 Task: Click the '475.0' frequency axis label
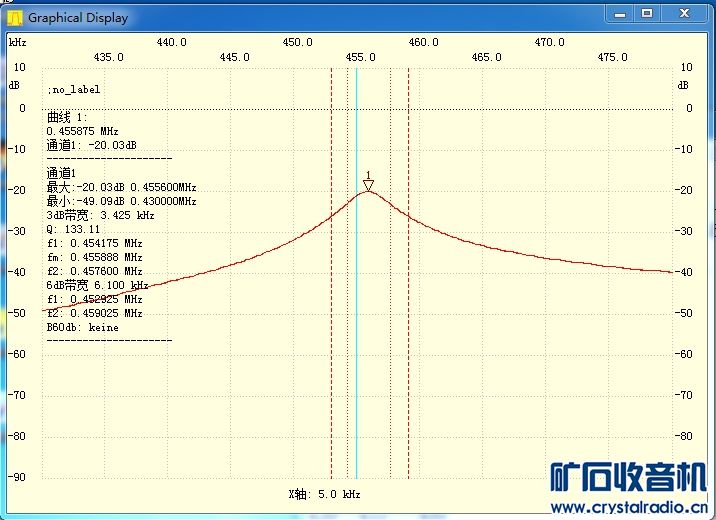[x=612, y=57]
